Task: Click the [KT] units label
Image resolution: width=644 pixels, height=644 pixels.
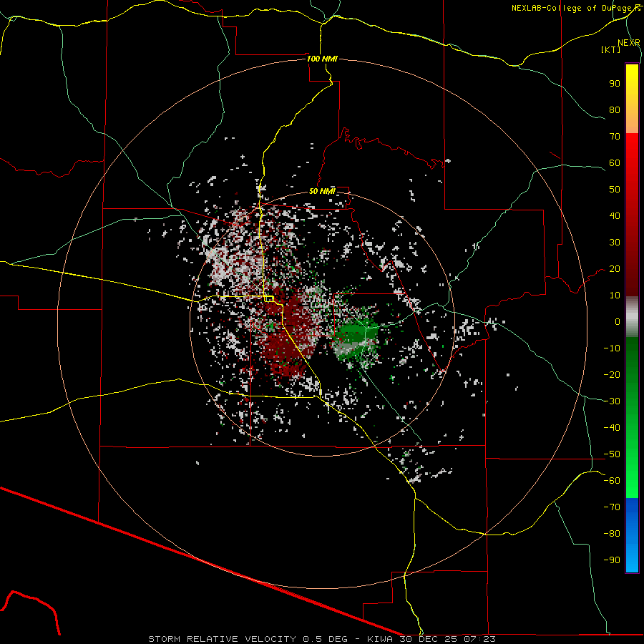Action: coord(611,49)
